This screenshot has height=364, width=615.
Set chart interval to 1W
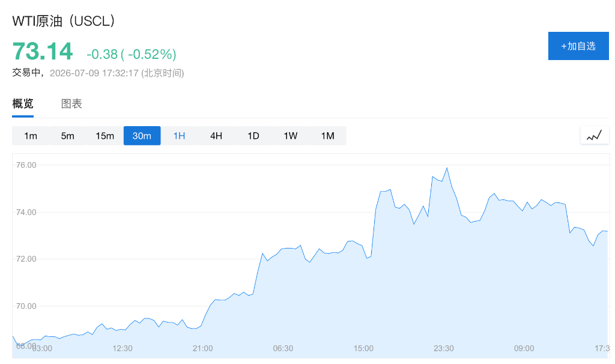coord(290,136)
